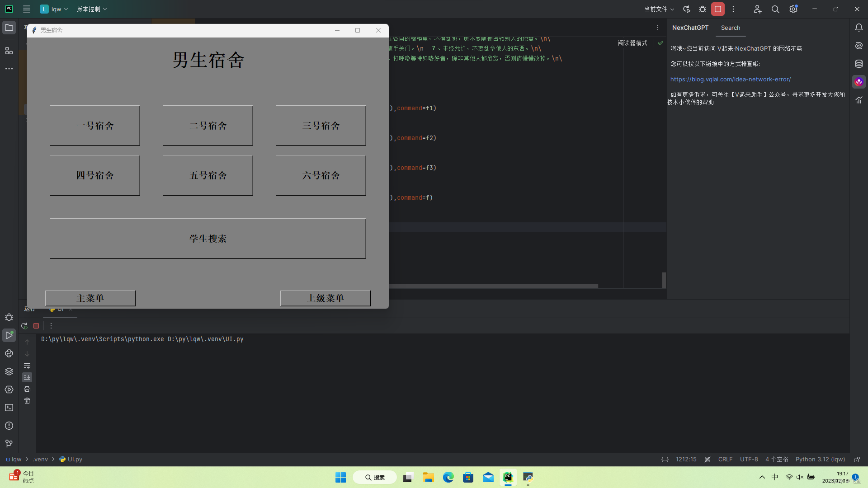Image resolution: width=868 pixels, height=488 pixels.
Task: Click the 五号宿舍 button
Action: click(x=208, y=175)
